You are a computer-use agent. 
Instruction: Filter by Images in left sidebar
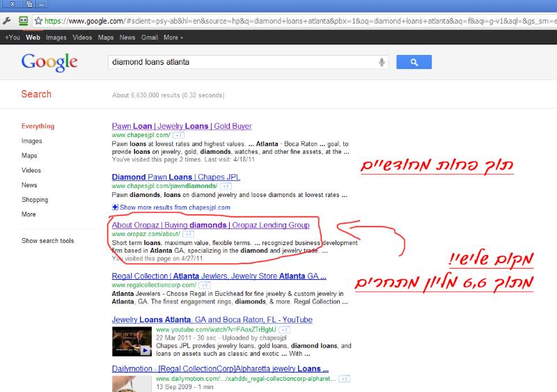click(31, 141)
